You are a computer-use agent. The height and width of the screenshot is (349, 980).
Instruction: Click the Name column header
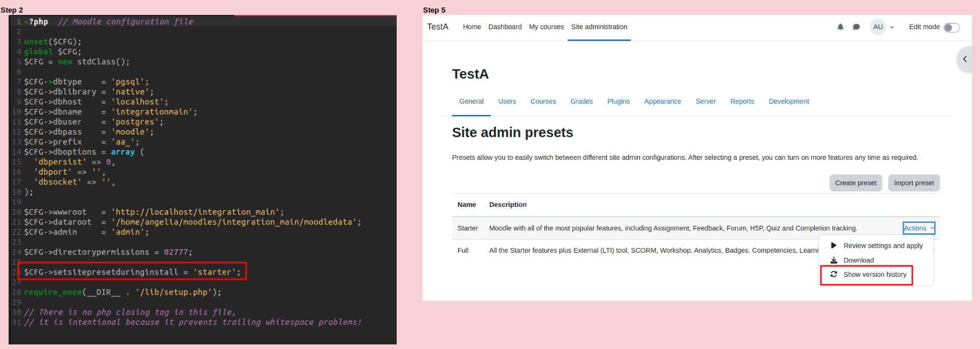pyautogui.click(x=467, y=205)
